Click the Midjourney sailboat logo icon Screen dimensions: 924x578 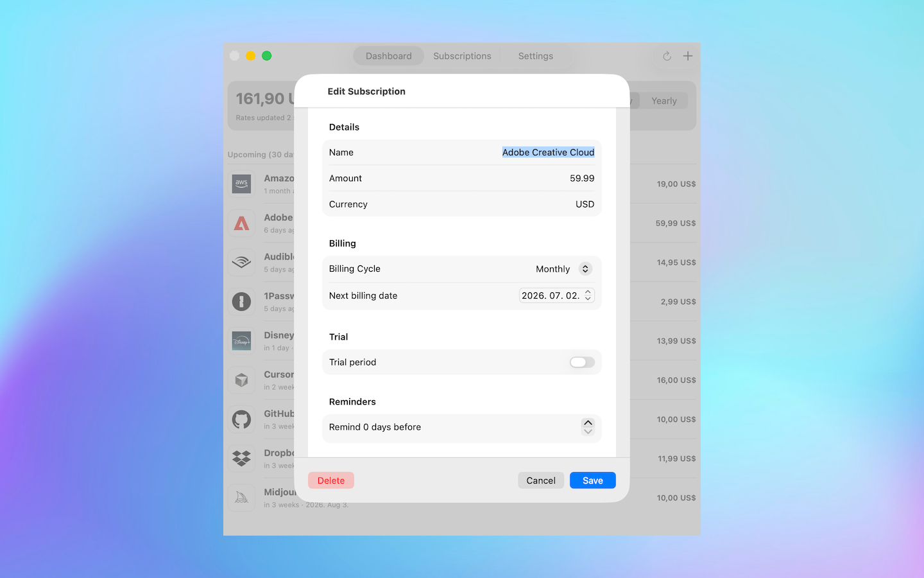tap(241, 498)
